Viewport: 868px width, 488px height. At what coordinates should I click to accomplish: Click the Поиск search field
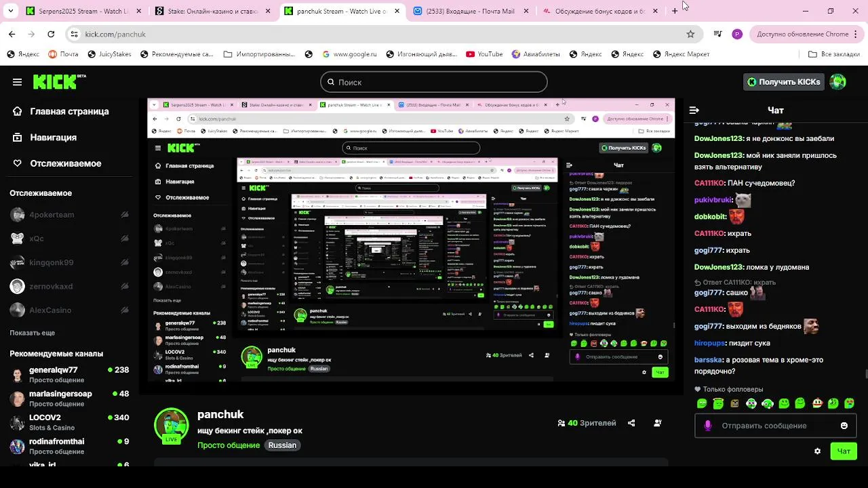click(434, 82)
